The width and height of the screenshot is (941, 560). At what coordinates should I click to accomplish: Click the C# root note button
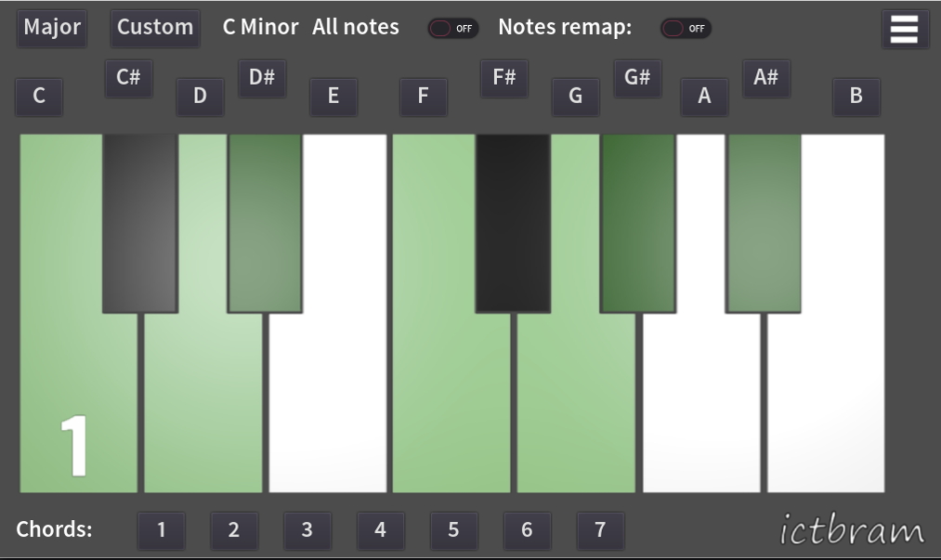point(128,78)
